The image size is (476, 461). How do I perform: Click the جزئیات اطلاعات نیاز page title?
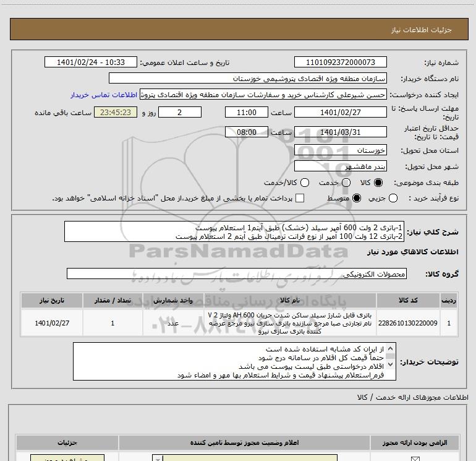tap(422, 30)
